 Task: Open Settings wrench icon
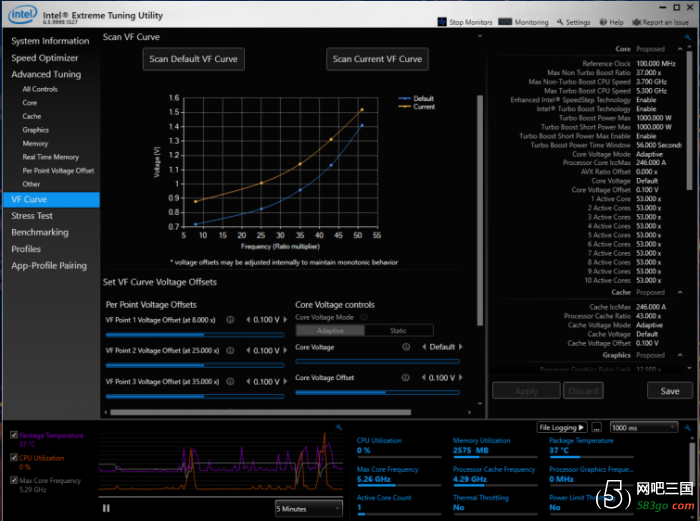[560, 22]
